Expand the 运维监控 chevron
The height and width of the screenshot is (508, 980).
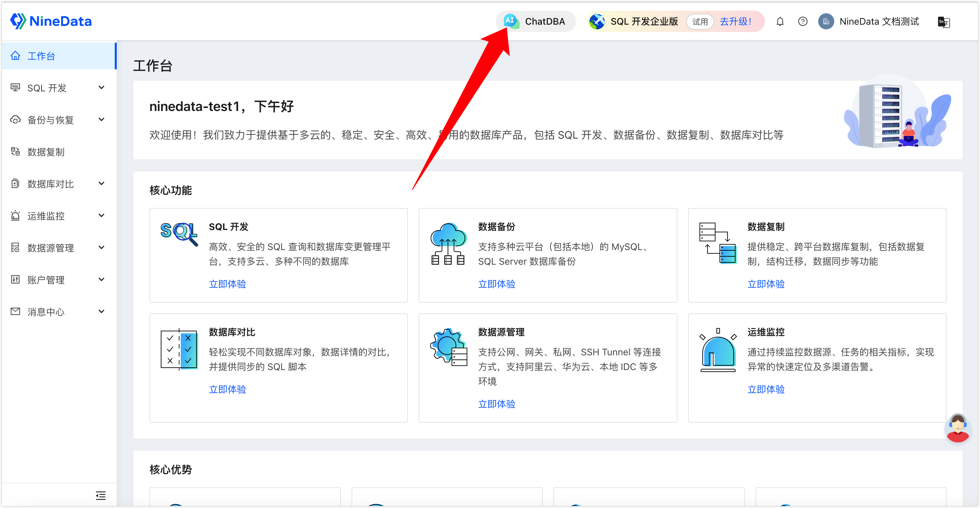(101, 215)
